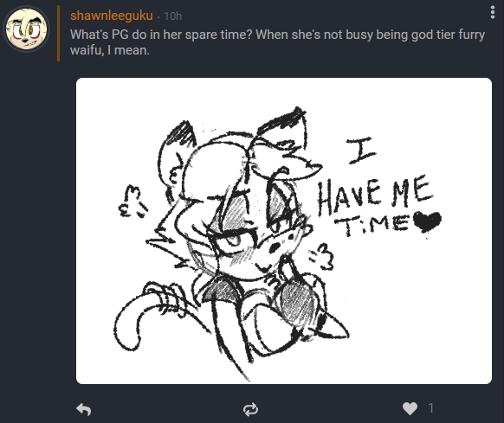Click the handwritten 'HAVE ME' text in image
The image size is (504, 423).
pyautogui.click(x=374, y=195)
